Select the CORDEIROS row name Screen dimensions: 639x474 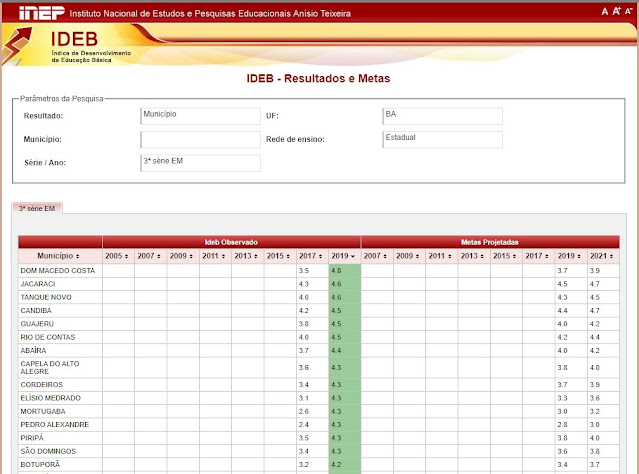(41, 385)
